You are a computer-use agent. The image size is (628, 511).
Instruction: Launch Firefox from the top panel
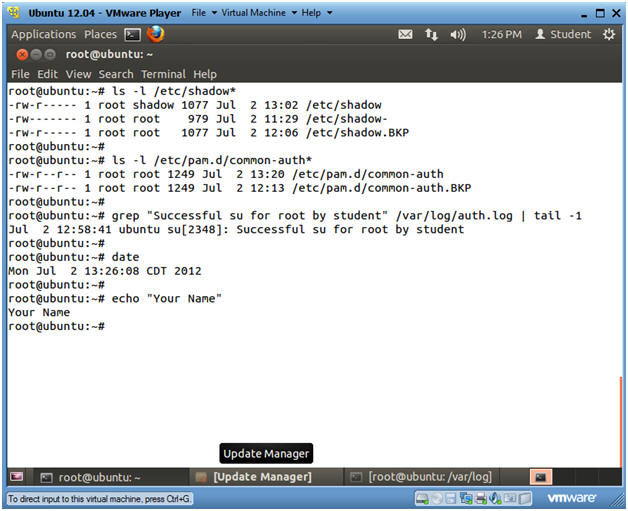click(155, 34)
